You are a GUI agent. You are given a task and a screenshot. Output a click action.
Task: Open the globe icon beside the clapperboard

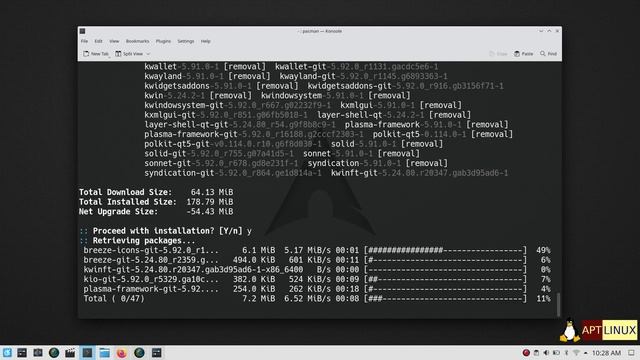pyautogui.click(x=54, y=353)
